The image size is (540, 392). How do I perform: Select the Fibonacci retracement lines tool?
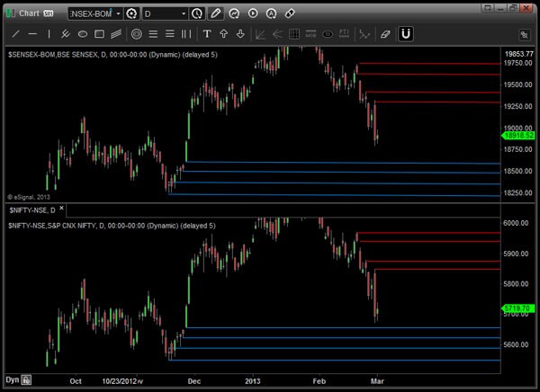tap(153, 34)
